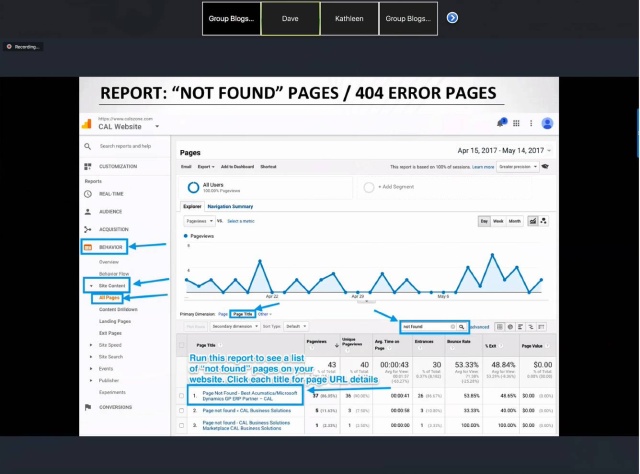Click the empty Add Segment circle
The image size is (640, 474).
point(369,187)
